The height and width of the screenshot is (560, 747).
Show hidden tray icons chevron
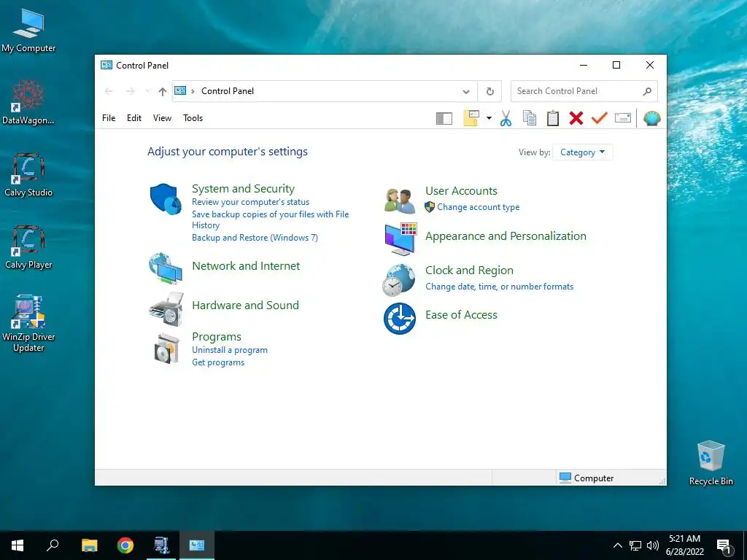tap(617, 545)
